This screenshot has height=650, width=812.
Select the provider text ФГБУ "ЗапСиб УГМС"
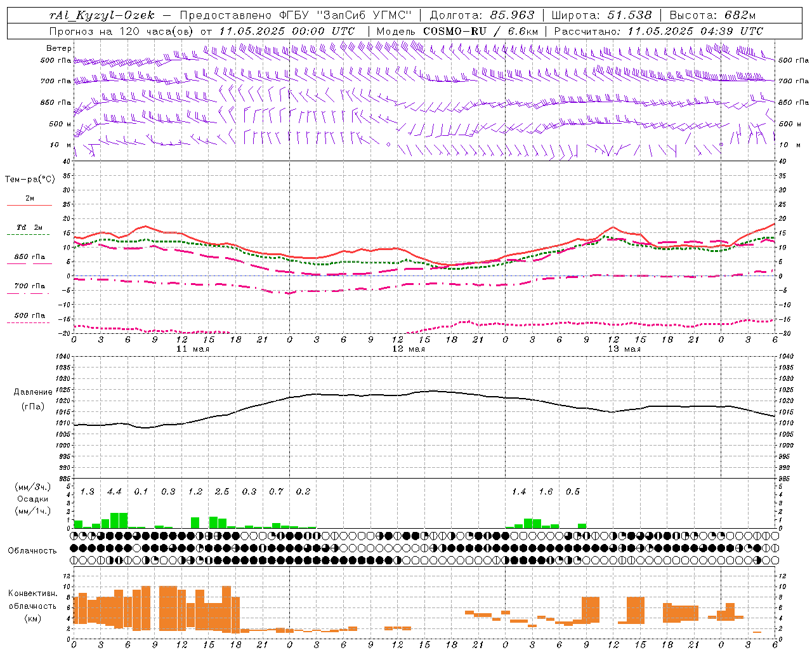346,15
